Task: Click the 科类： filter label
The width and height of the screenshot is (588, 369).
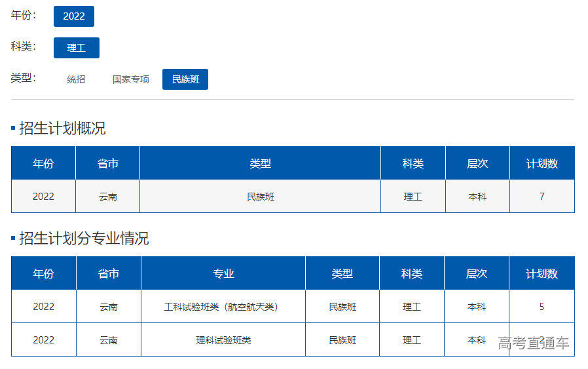Action: tap(24, 47)
